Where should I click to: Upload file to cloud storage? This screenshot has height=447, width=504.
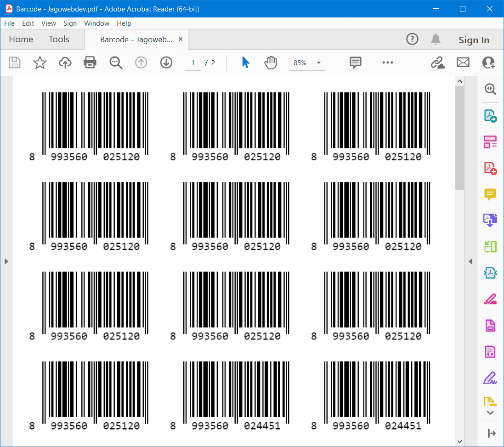pos(65,62)
